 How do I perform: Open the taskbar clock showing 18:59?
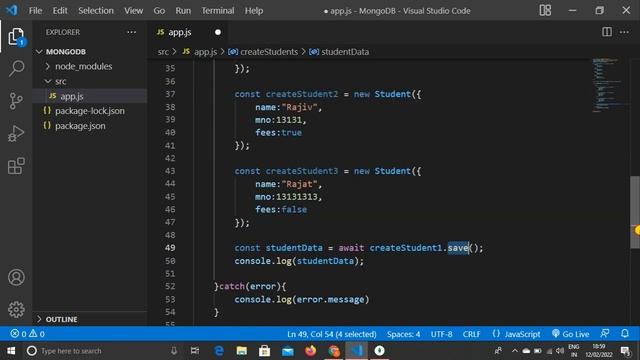(x=598, y=351)
